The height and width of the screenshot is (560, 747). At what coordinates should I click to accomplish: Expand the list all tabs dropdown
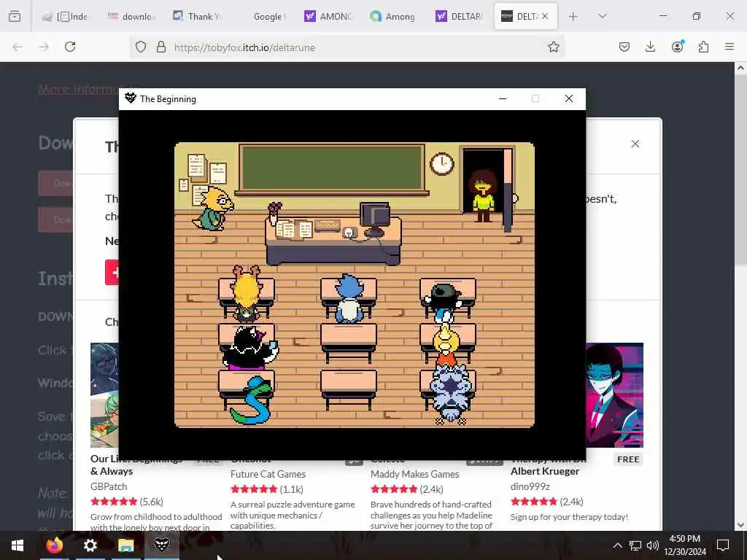point(603,16)
